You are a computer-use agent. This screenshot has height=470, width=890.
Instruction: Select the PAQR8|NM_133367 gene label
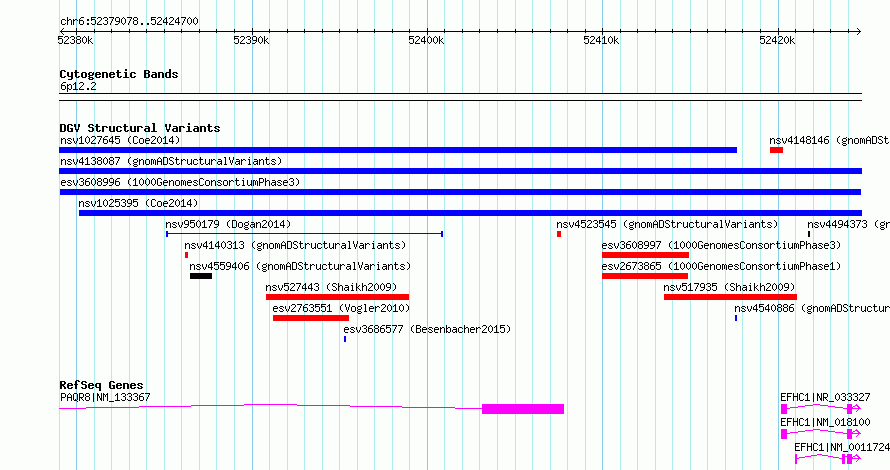[105, 397]
